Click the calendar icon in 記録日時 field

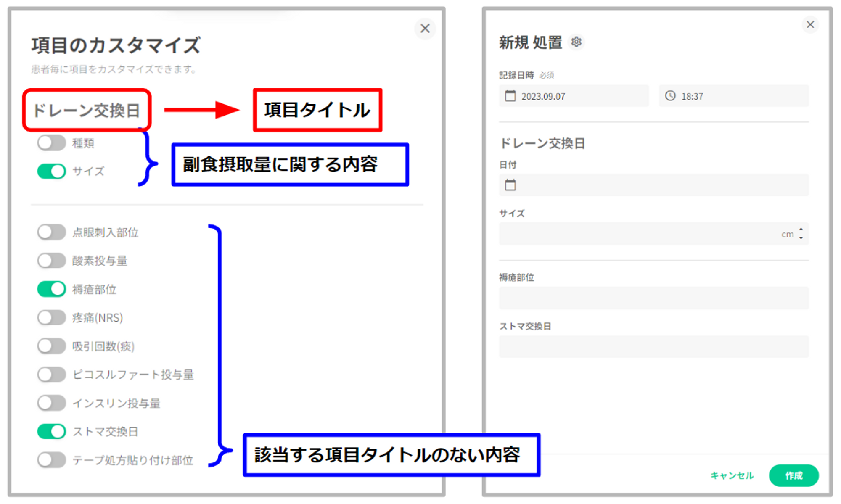(x=510, y=96)
